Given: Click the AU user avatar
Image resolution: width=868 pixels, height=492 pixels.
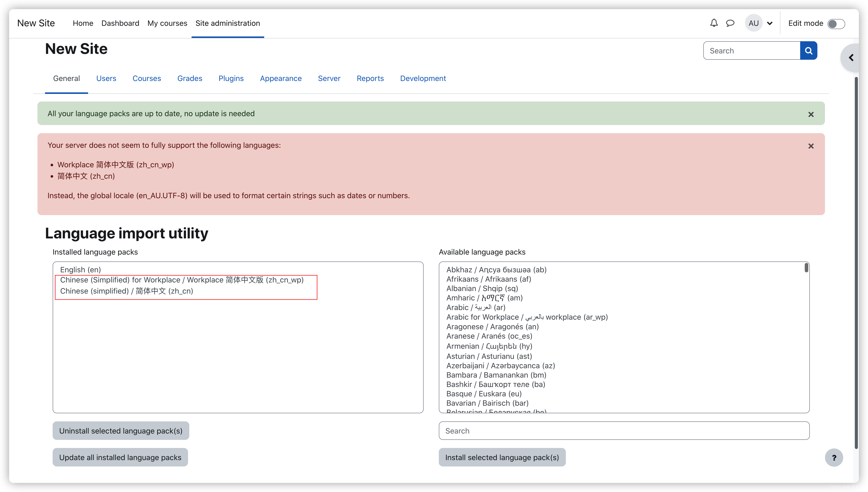Looking at the screenshot, I should tap(753, 23).
